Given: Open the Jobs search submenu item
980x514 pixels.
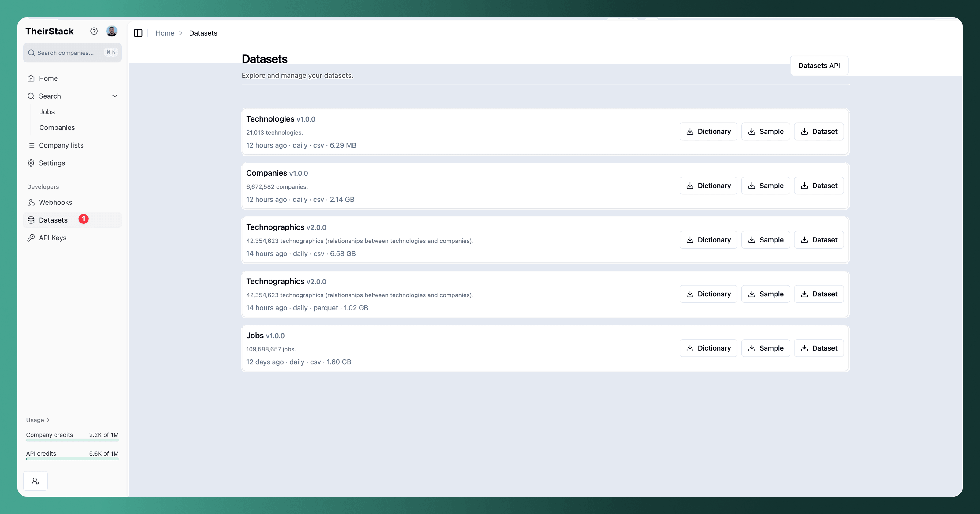Looking at the screenshot, I should click(x=47, y=112).
